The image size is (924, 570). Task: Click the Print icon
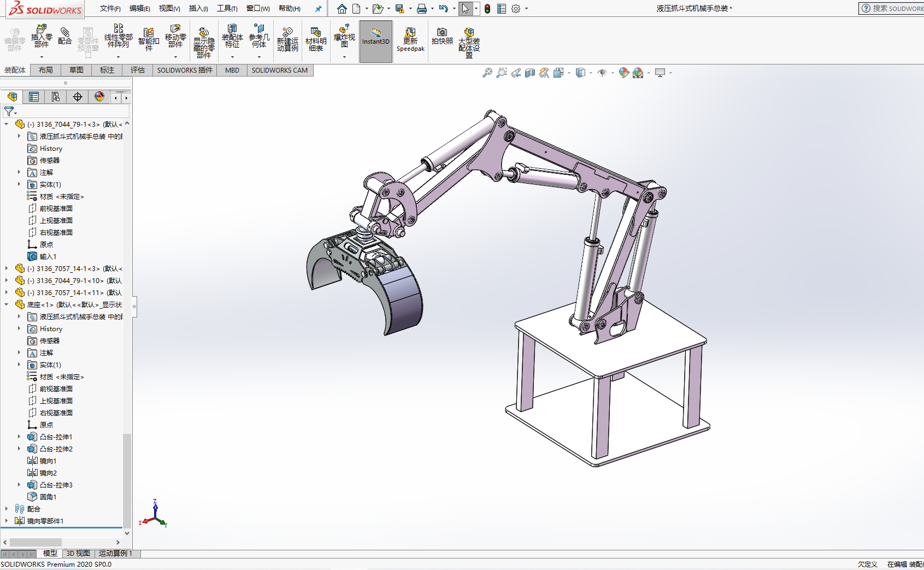422,9
